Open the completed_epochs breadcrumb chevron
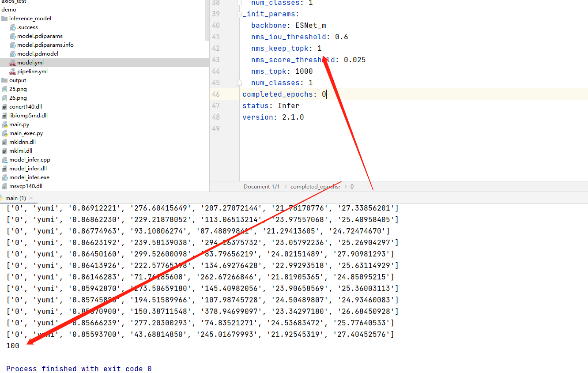 click(347, 186)
